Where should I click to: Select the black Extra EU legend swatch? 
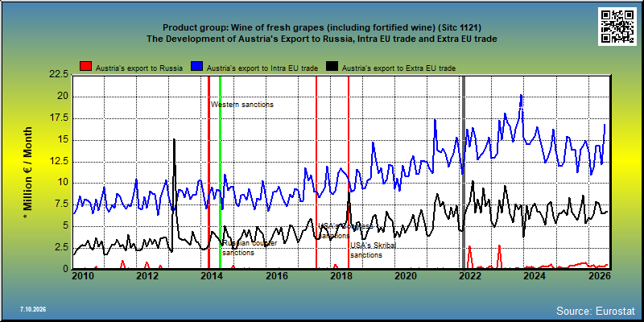pos(332,66)
